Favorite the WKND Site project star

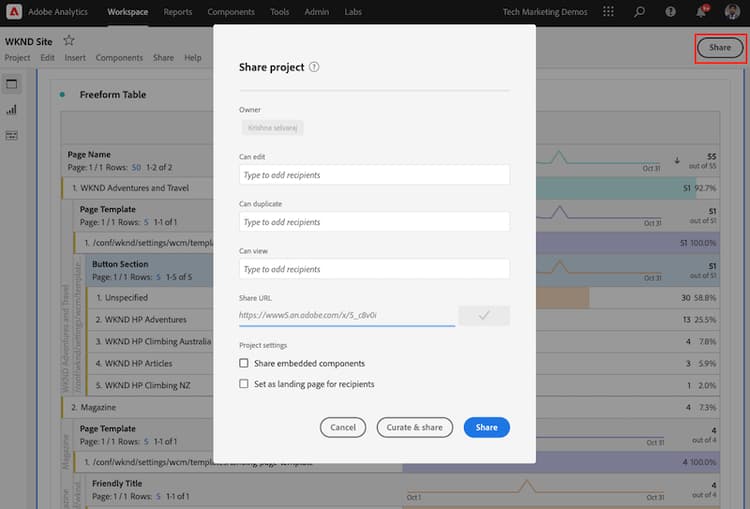click(x=69, y=41)
